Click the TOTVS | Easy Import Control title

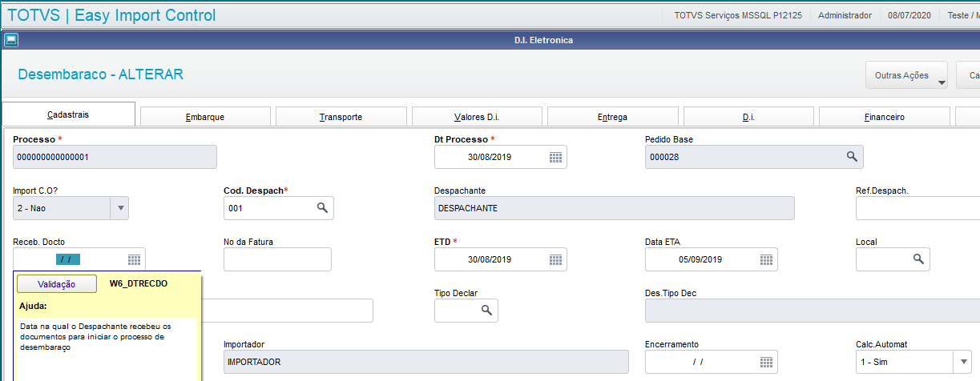(x=111, y=15)
